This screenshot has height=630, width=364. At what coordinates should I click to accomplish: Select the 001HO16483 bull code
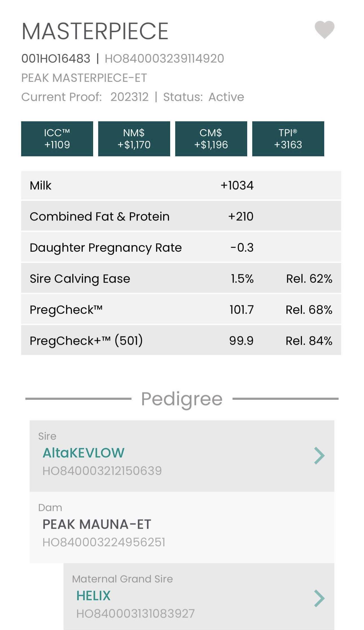pyautogui.click(x=56, y=59)
